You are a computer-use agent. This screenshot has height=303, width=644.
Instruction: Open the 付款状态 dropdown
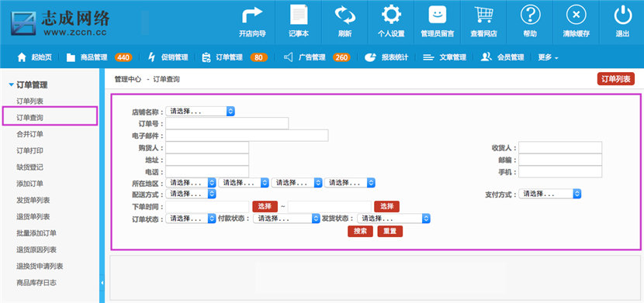point(286,219)
